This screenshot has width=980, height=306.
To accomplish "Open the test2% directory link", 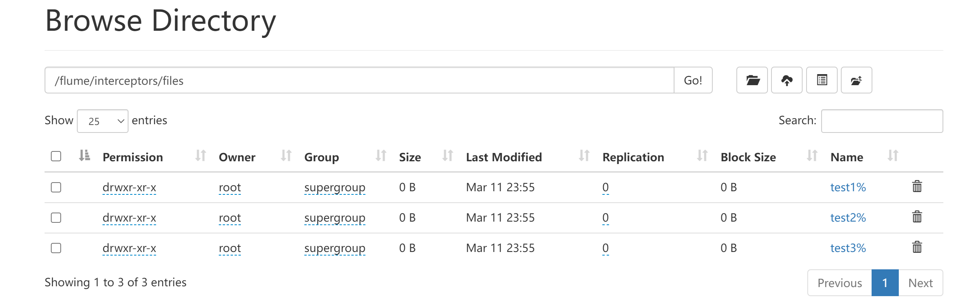I will tap(848, 218).
